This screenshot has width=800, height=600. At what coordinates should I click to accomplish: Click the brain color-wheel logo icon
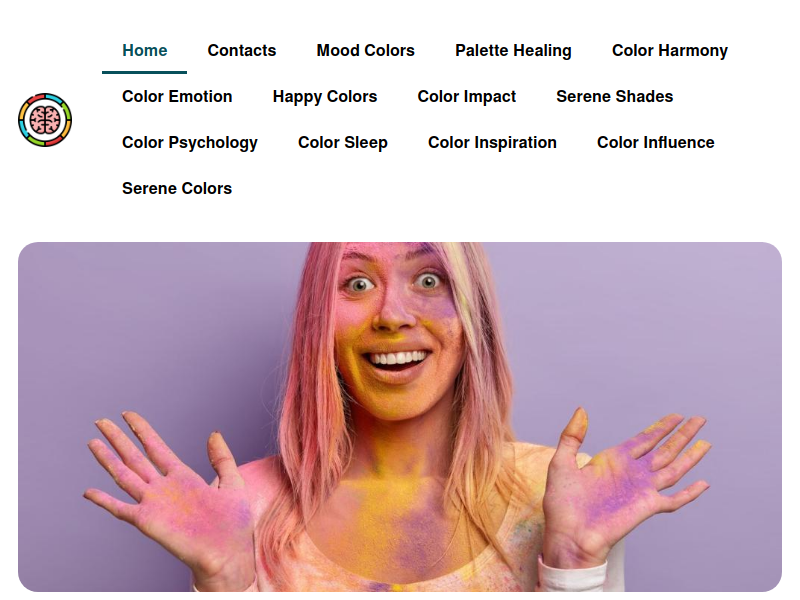click(45, 120)
